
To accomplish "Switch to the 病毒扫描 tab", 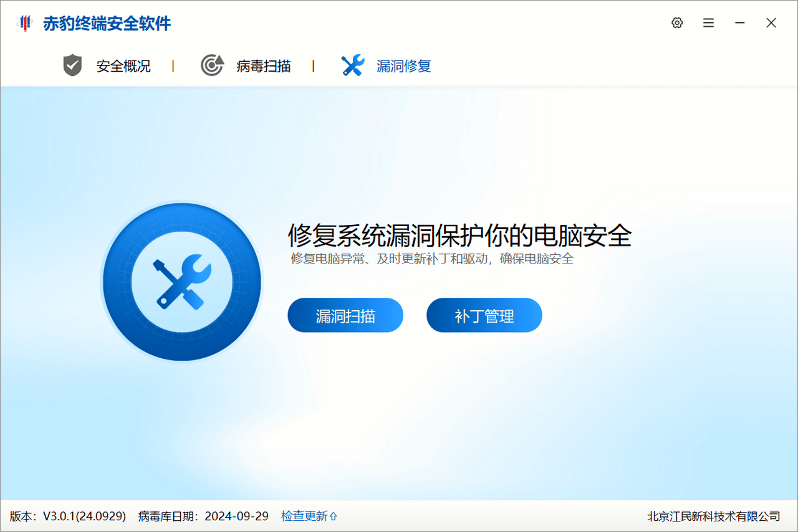I will [x=262, y=66].
